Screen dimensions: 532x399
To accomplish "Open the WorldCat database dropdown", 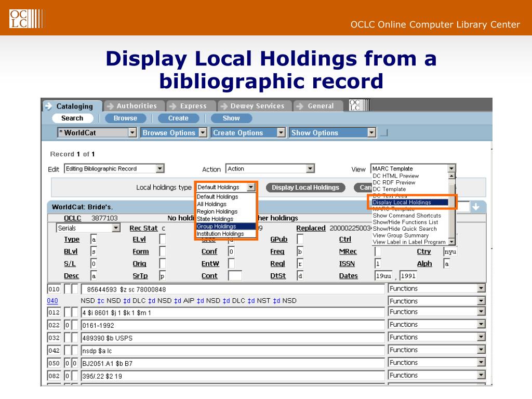I will point(97,132).
